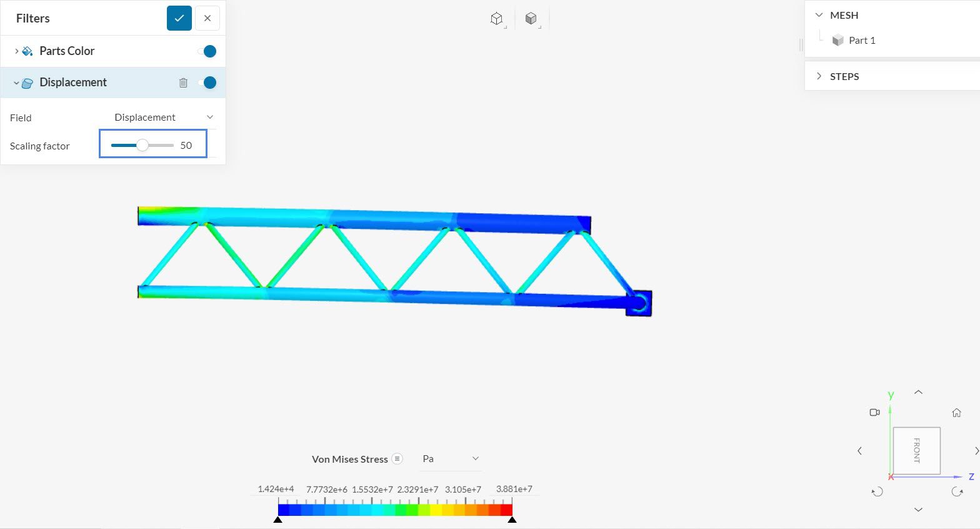
Task: Toggle off the Parts Color filter
Action: (207, 51)
